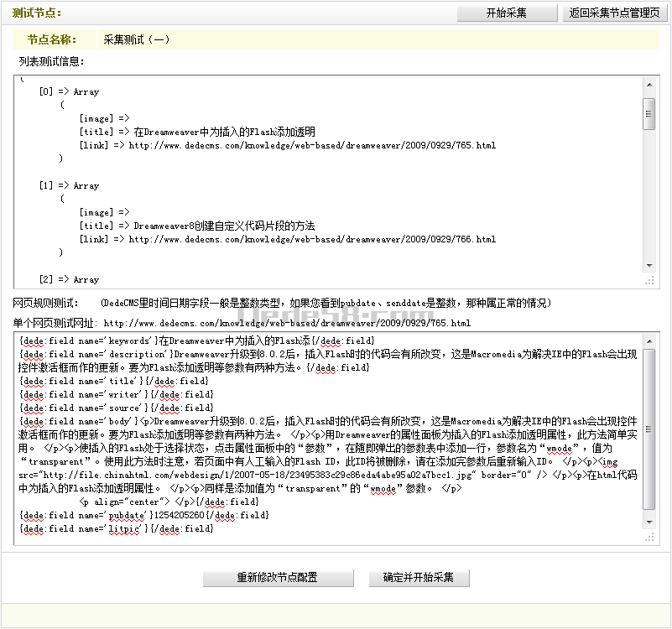Click up arrow of list info scrollbar
The width and height of the screenshot is (672, 629).
pos(649,83)
